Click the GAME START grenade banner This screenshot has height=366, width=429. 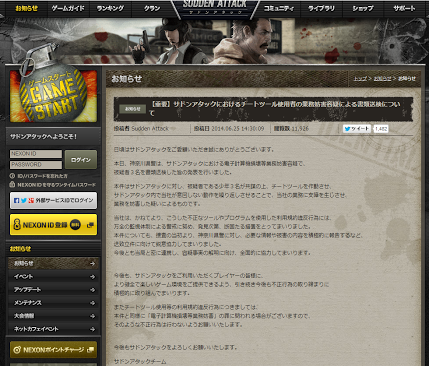point(53,96)
